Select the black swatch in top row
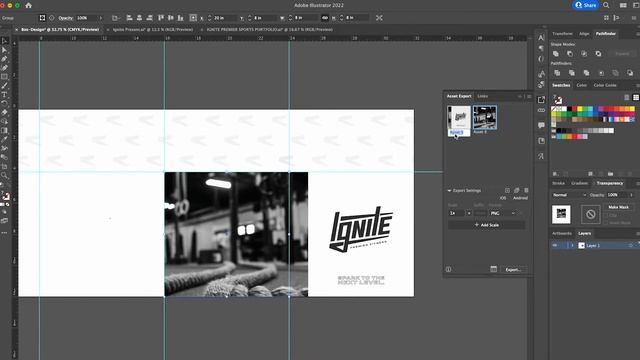Viewport: 640px width, 360px height. coord(569,109)
